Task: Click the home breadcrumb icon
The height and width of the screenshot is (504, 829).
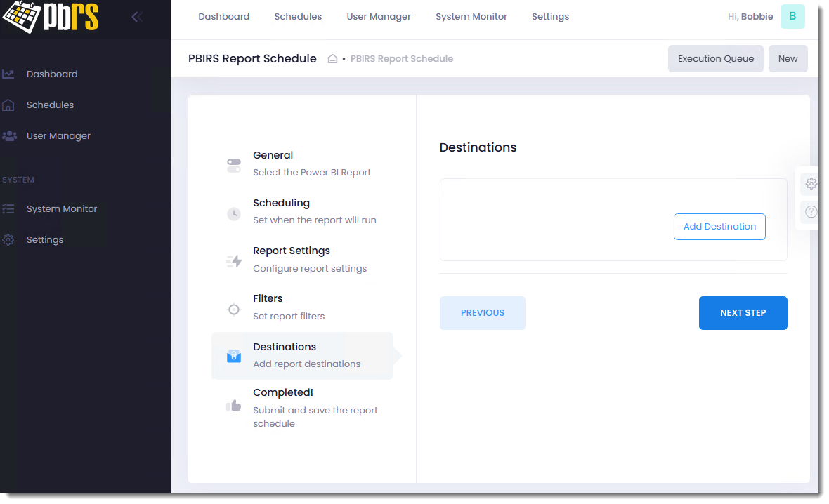Action: [333, 59]
